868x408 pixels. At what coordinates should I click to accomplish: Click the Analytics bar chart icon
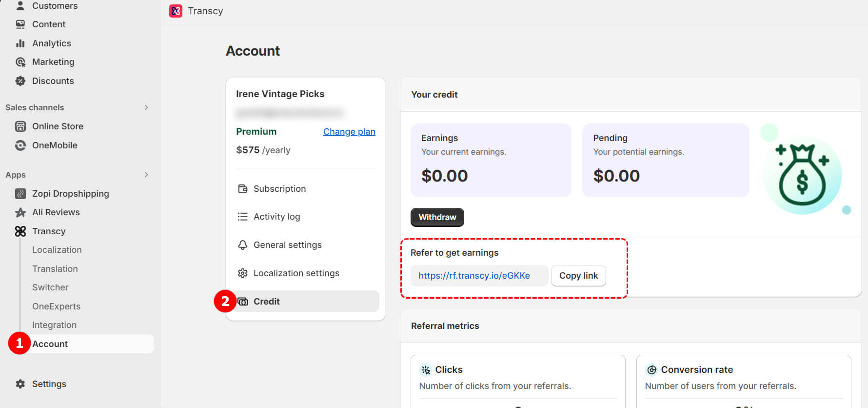pyautogui.click(x=20, y=43)
